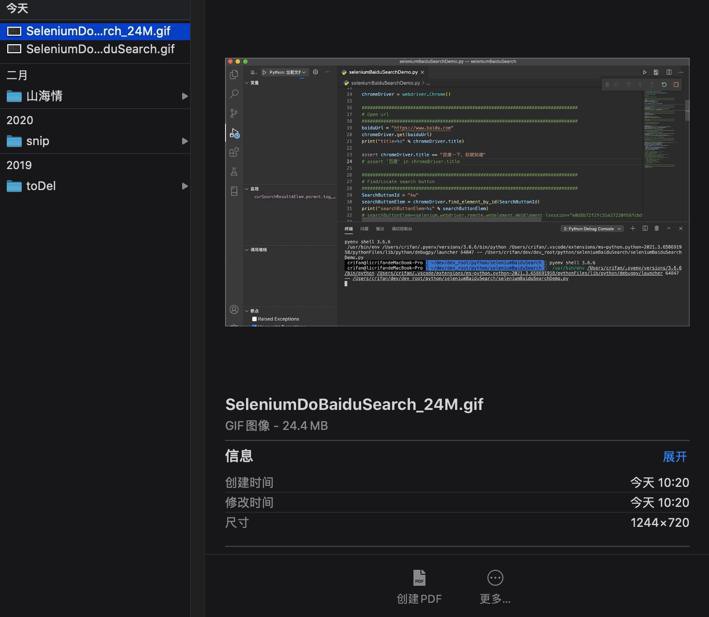Viewport: 709px width, 617px height.
Task: Click VS Code Accounts icon in preview
Action: [234, 310]
